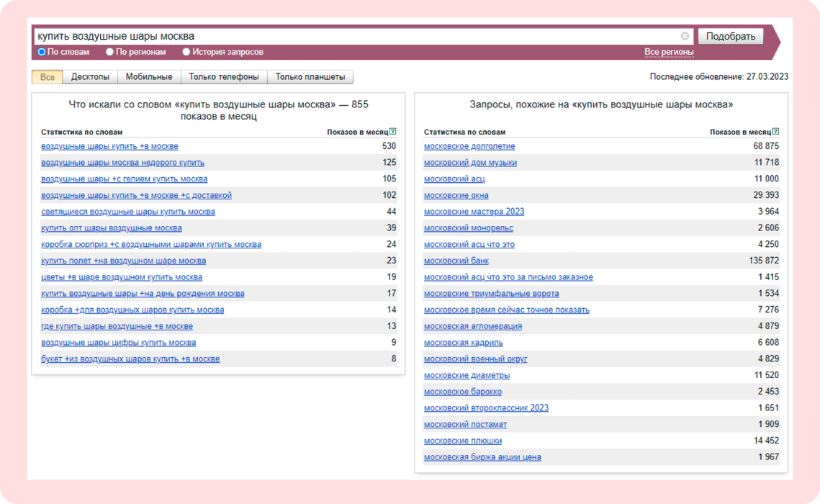Open help icon beside left 'Показов в месяц'

point(393,132)
